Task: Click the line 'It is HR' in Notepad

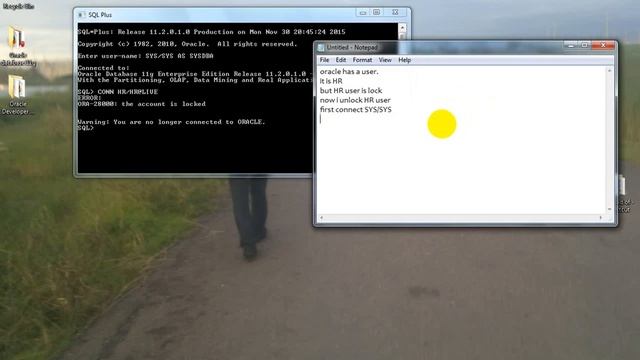Action: pos(331,81)
